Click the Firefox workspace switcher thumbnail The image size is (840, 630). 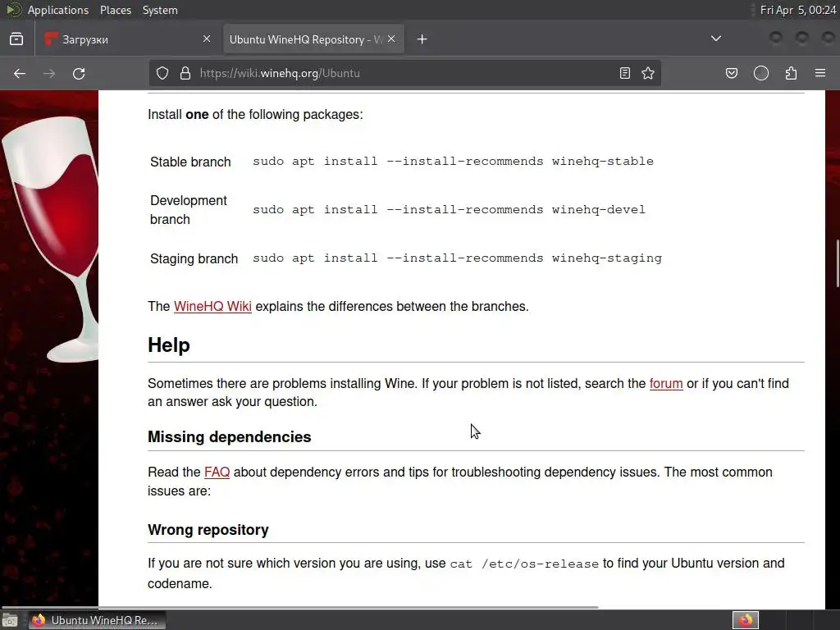coord(745,620)
